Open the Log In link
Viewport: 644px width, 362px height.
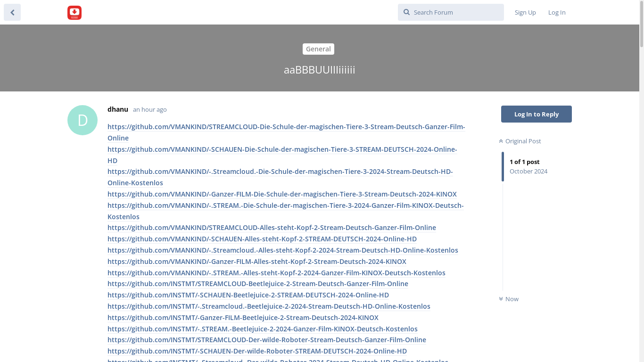click(557, 12)
